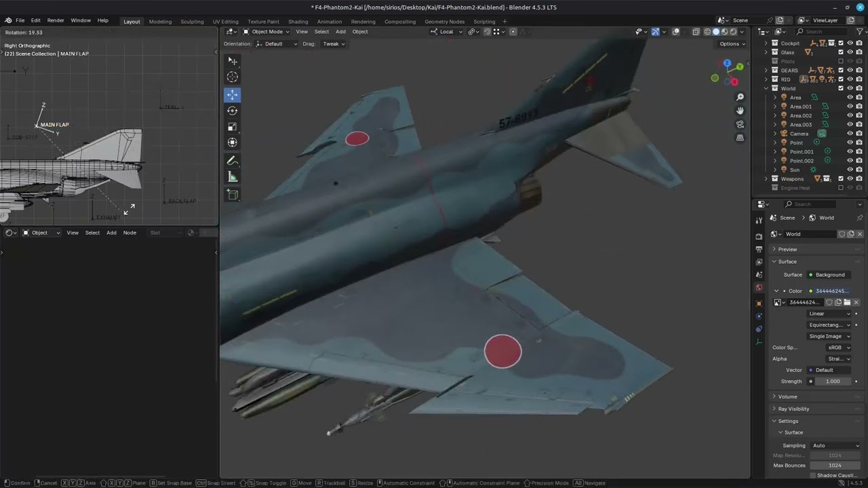Enable the Pilots collection checkbox
Viewport: 868px width, 488px height.
(x=841, y=61)
